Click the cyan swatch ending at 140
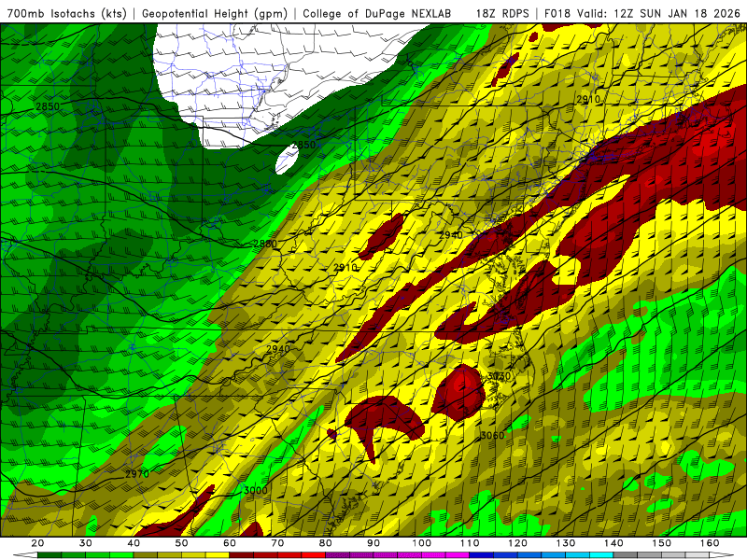The height and width of the screenshot is (560, 747). pos(601,555)
